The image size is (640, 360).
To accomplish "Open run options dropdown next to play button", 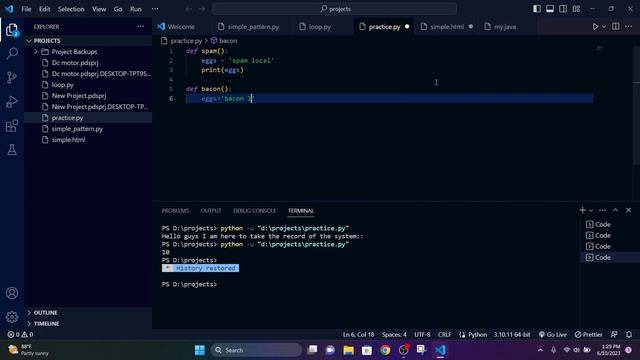I will tap(604, 27).
